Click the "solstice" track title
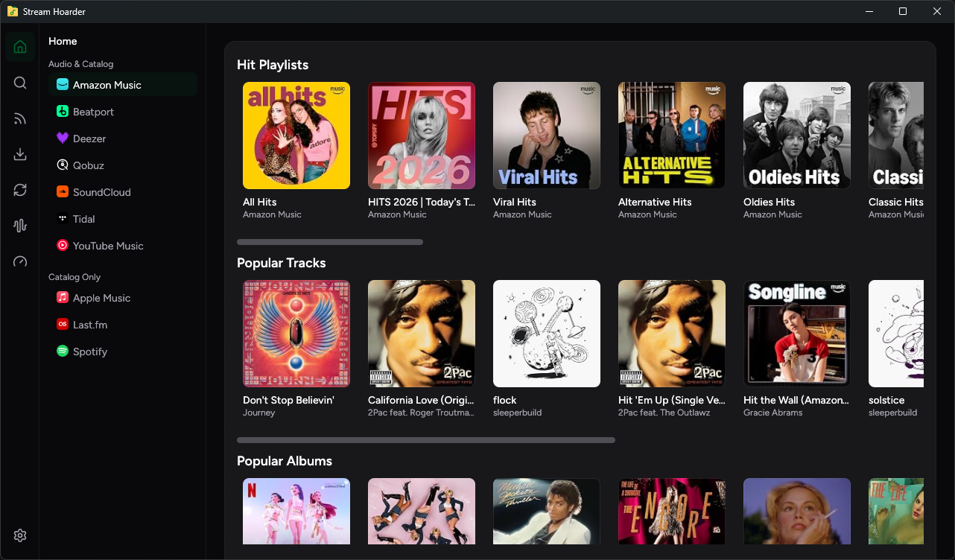This screenshot has height=560, width=955. (886, 400)
